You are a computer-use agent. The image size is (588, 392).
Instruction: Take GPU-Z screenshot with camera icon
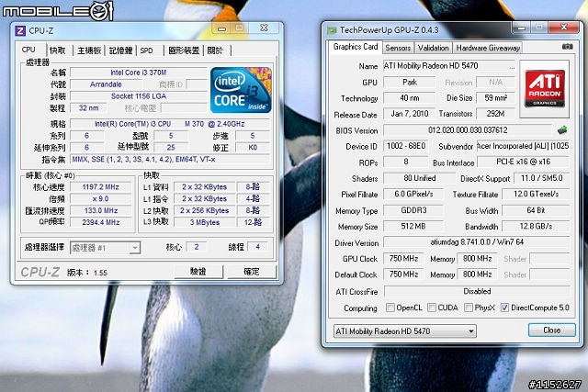pos(568,47)
